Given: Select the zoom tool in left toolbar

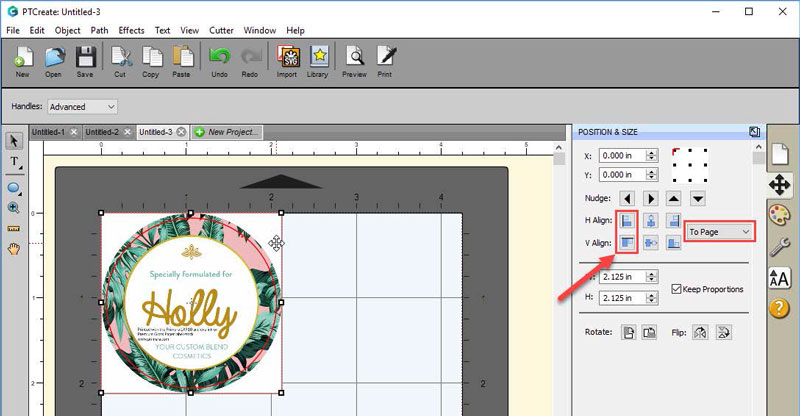Looking at the screenshot, I should 14,208.
